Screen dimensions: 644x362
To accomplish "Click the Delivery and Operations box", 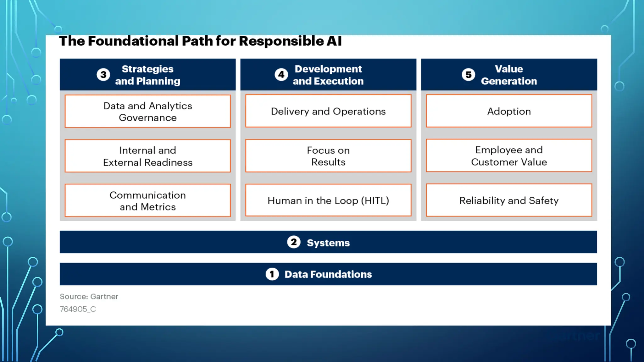I will [x=328, y=111].
